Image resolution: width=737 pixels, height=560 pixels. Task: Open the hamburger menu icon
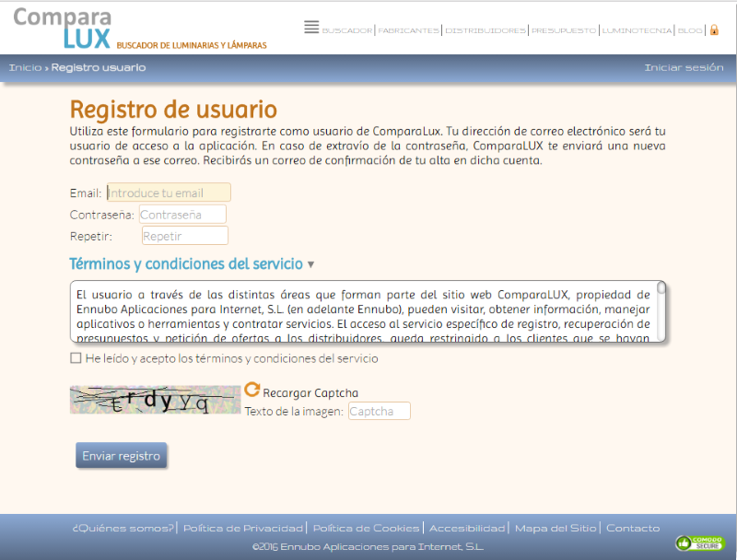pyautogui.click(x=311, y=28)
